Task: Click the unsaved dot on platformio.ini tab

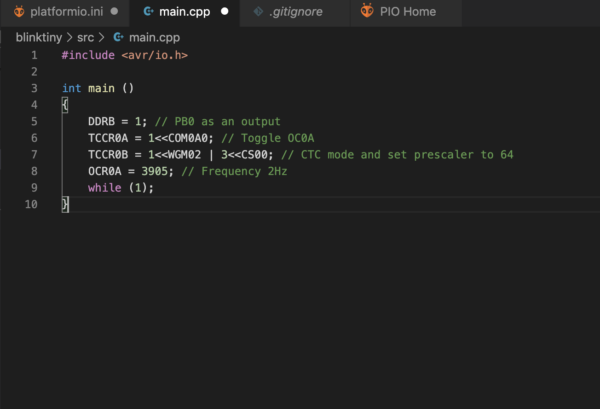Action: [114, 11]
